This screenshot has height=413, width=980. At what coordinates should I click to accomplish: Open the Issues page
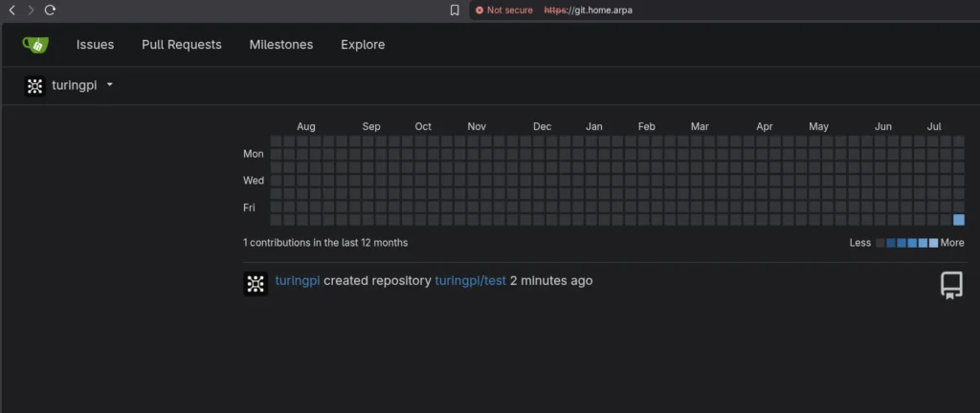[x=95, y=45]
